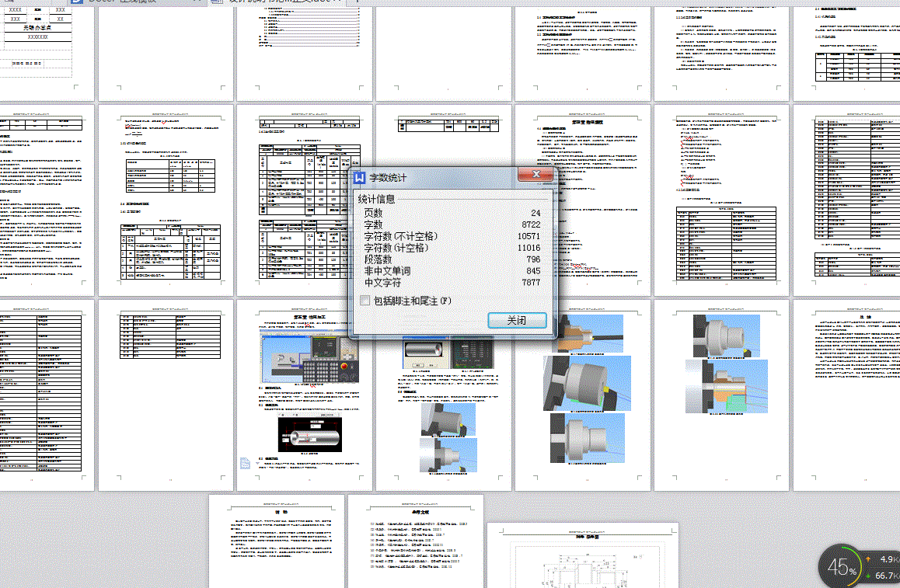Select the 字数 8722 statistics row
This screenshot has width=900, height=588.
[452, 224]
